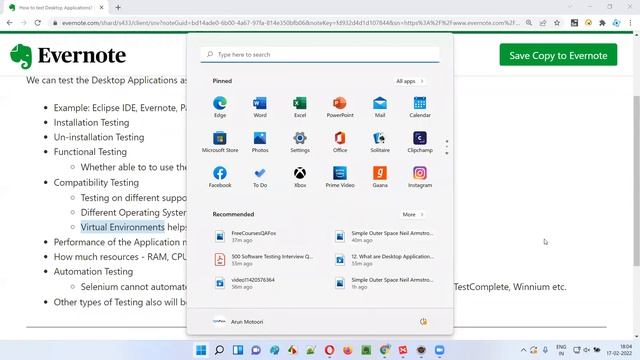Viewport: 640px width, 360px height.
Task: Open the Excel pinned app
Action: click(x=300, y=107)
